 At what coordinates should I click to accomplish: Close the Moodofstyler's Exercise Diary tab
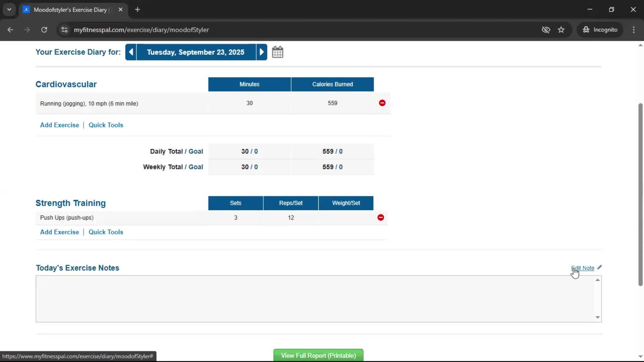(120, 10)
